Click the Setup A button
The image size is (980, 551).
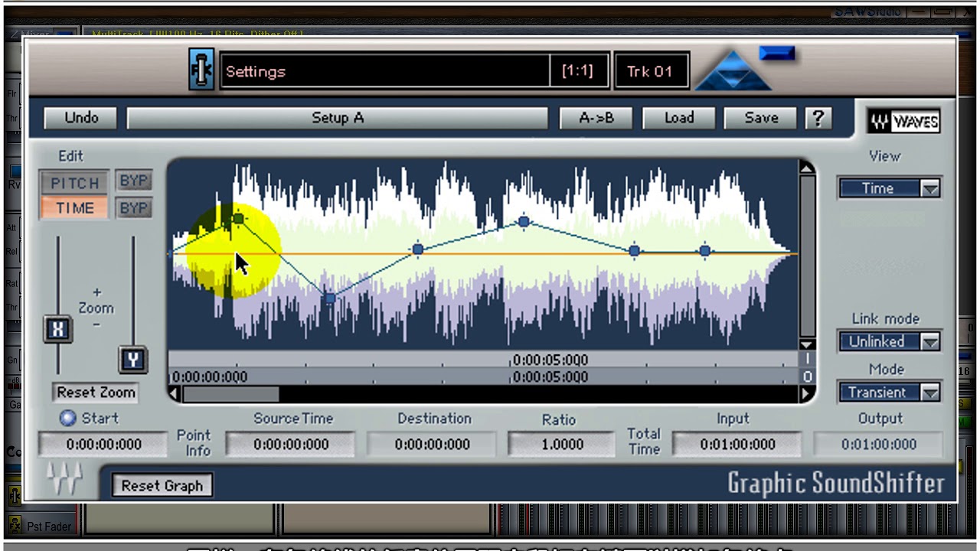(x=337, y=118)
